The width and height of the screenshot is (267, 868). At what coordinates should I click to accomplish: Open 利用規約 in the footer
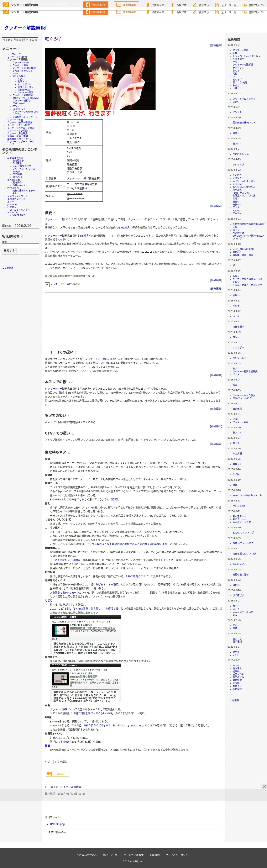click(x=155, y=855)
